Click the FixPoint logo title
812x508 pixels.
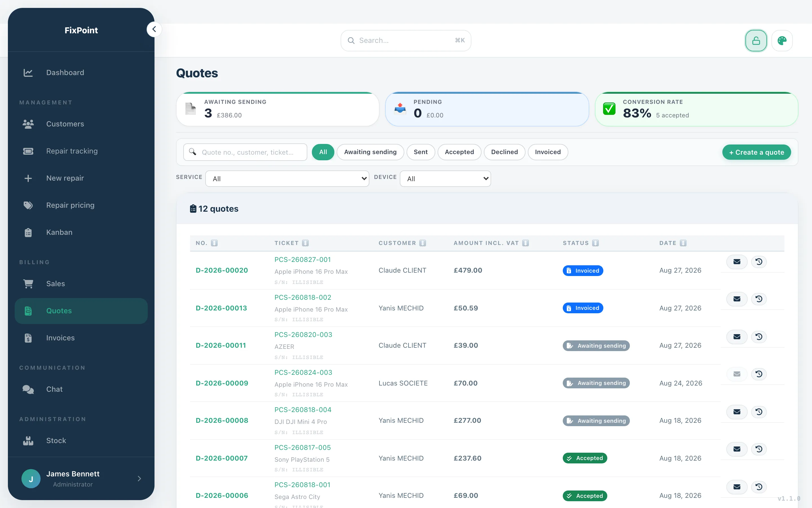[x=81, y=30]
